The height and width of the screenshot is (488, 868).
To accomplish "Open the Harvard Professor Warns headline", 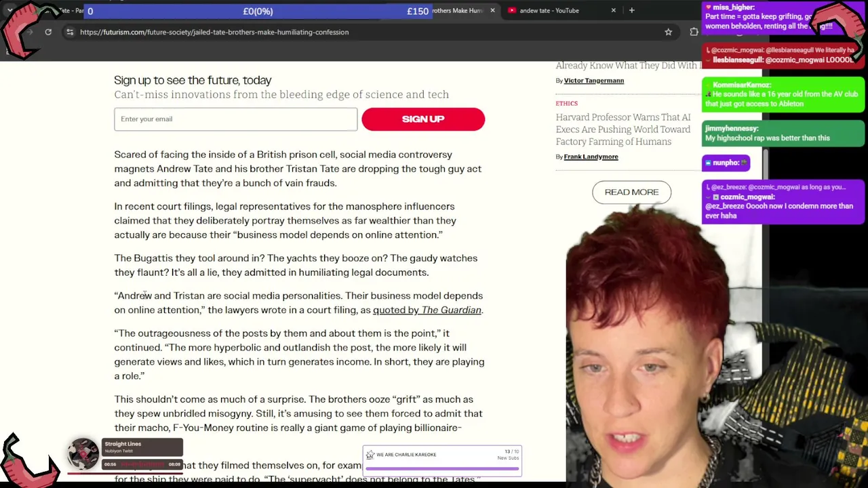I will pos(623,129).
